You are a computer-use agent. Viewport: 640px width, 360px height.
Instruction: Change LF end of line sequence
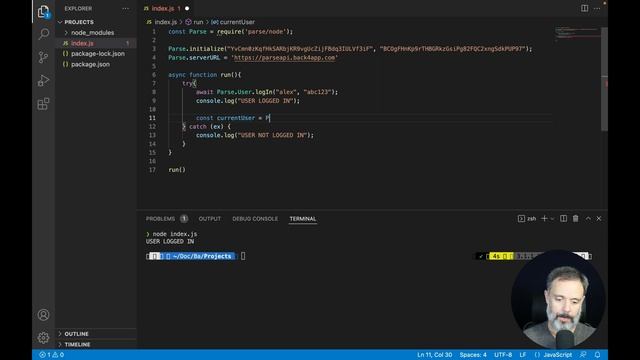pyautogui.click(x=523, y=355)
